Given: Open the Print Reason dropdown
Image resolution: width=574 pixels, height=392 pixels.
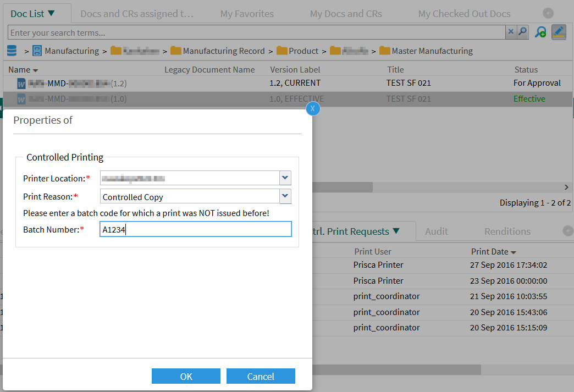Looking at the screenshot, I should (x=285, y=196).
